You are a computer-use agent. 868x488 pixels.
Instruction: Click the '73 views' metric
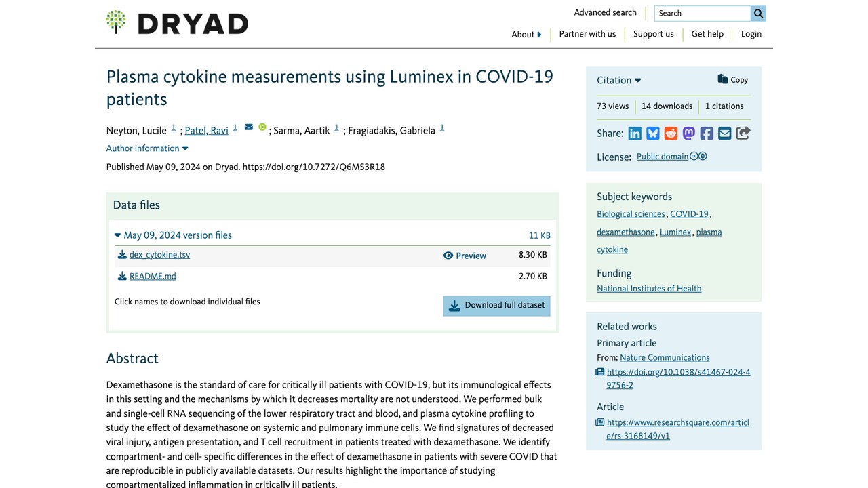point(613,106)
